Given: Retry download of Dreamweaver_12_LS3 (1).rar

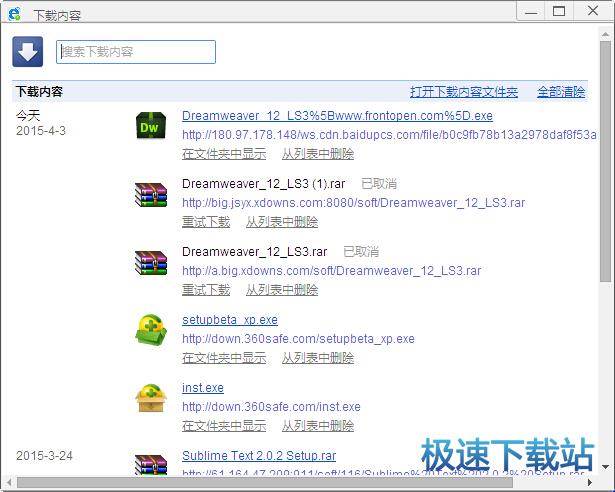Looking at the screenshot, I should [206, 222].
